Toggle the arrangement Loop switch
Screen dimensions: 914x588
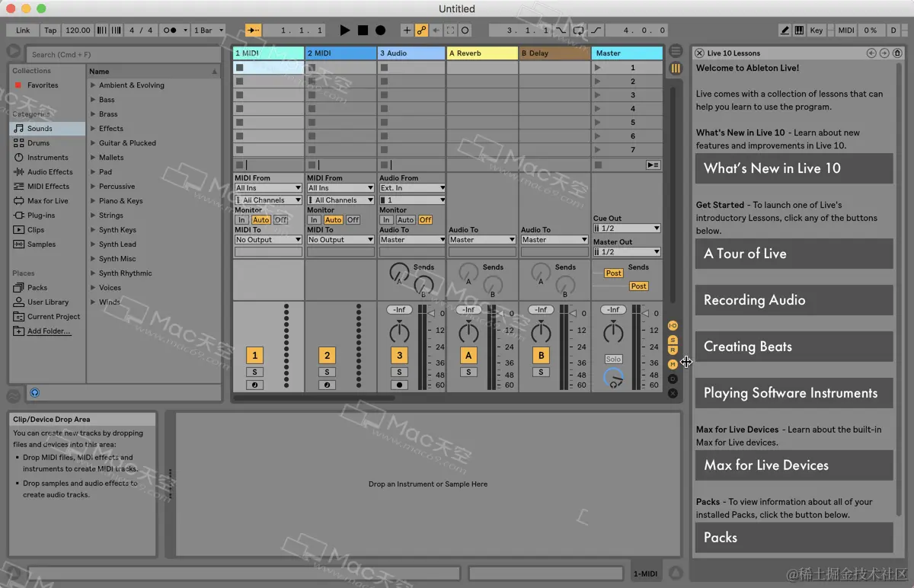click(579, 30)
